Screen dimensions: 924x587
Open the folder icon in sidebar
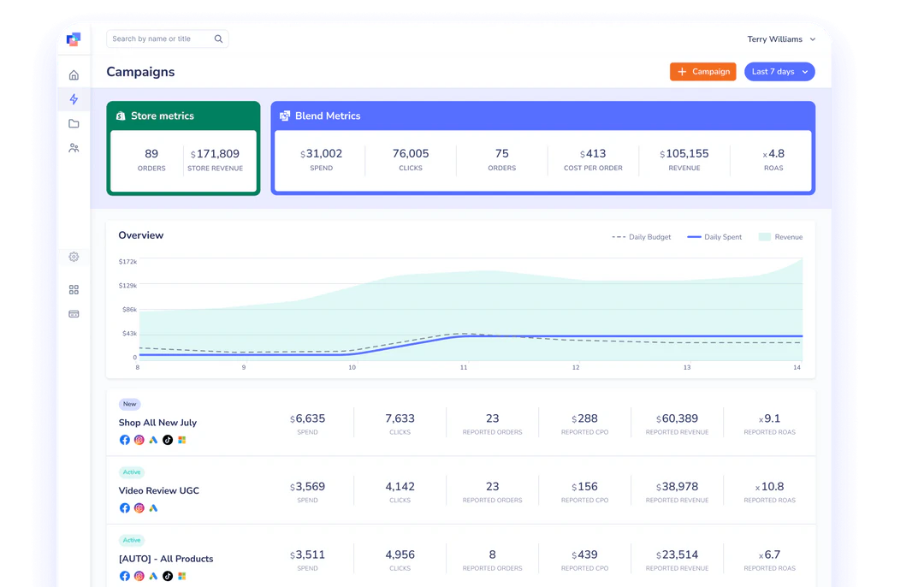coord(74,124)
